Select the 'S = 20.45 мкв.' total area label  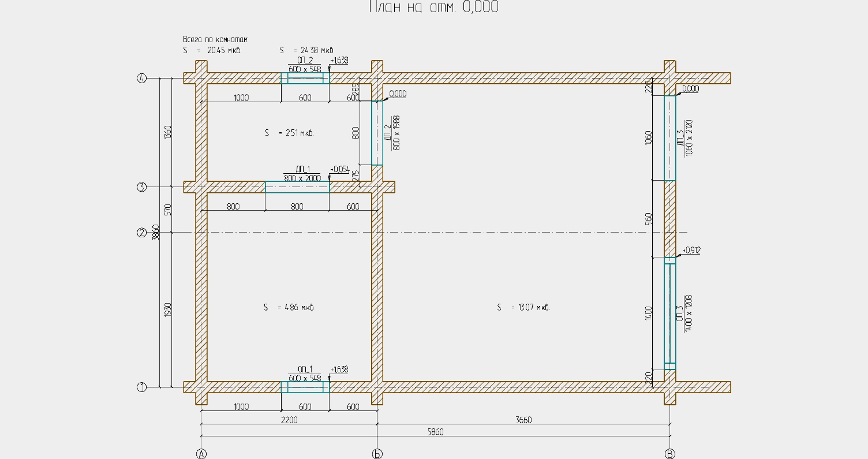(212, 50)
